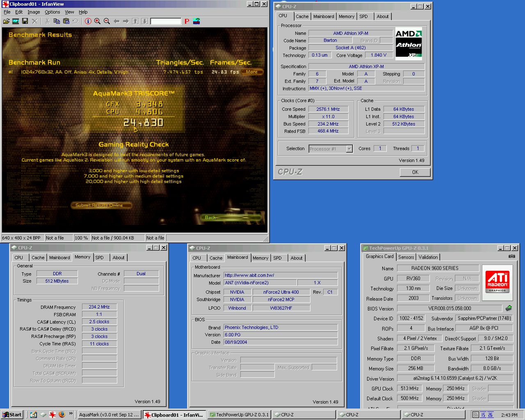The image size is (525, 420).
Task: Click the save BIOS chip icon in GPU-Z
Action: point(509,308)
